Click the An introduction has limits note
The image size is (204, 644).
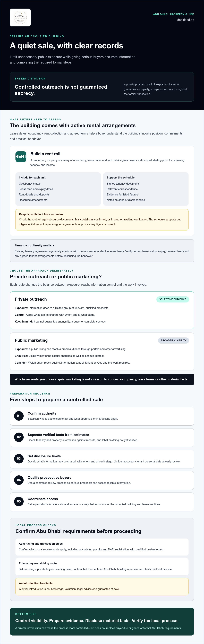(102, 586)
